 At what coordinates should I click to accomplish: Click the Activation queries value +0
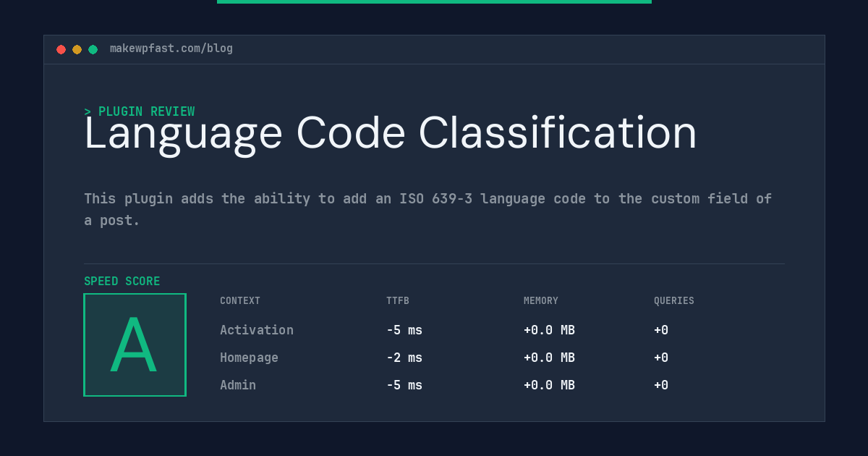pyautogui.click(x=661, y=330)
